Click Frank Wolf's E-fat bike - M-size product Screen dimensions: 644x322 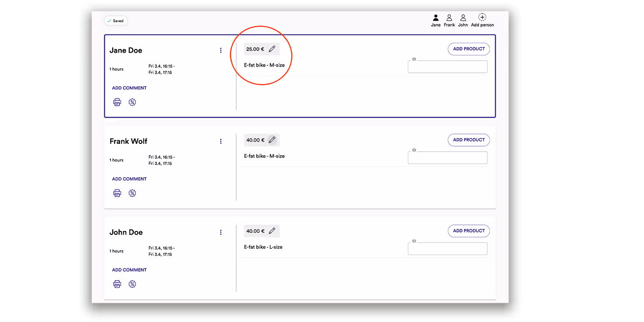(264, 156)
